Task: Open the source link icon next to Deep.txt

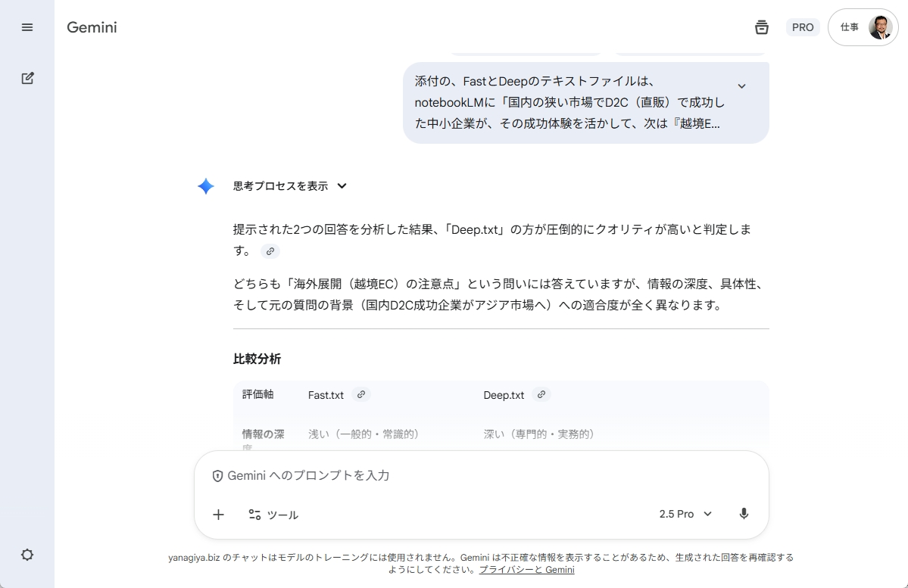Action: coord(541,394)
